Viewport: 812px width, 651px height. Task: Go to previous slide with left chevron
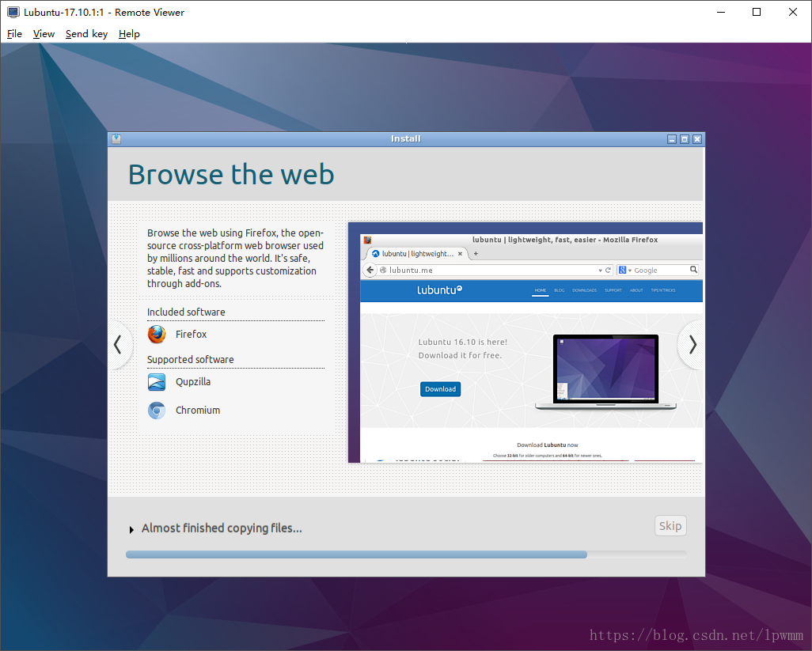[x=119, y=345]
